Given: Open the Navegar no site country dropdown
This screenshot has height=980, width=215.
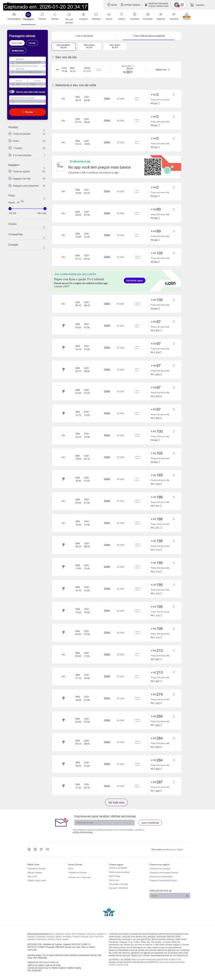Looking at the screenshot, I should click(169, 896).
